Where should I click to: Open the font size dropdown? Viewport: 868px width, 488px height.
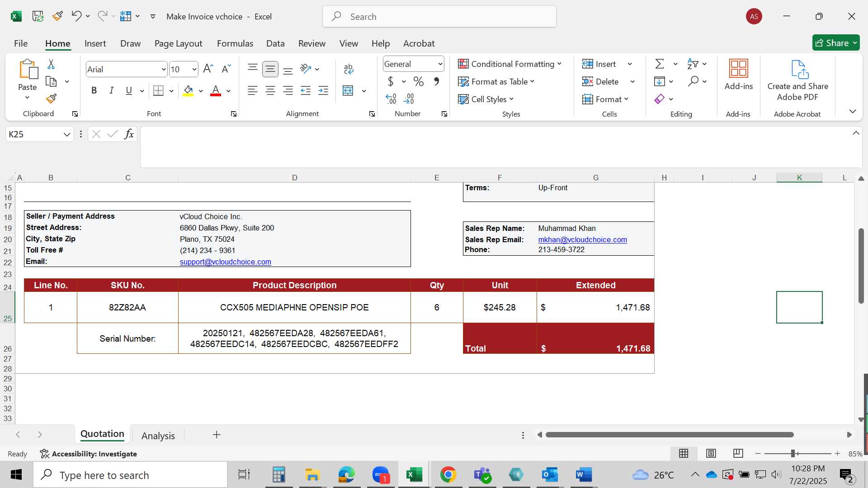tap(194, 69)
